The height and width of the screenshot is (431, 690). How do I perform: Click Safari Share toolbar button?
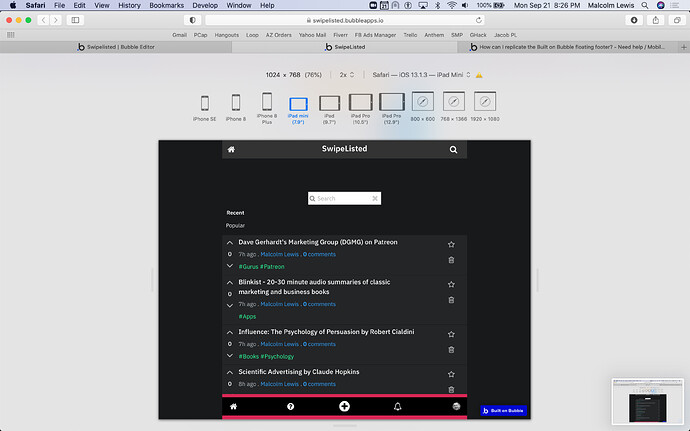point(656,20)
